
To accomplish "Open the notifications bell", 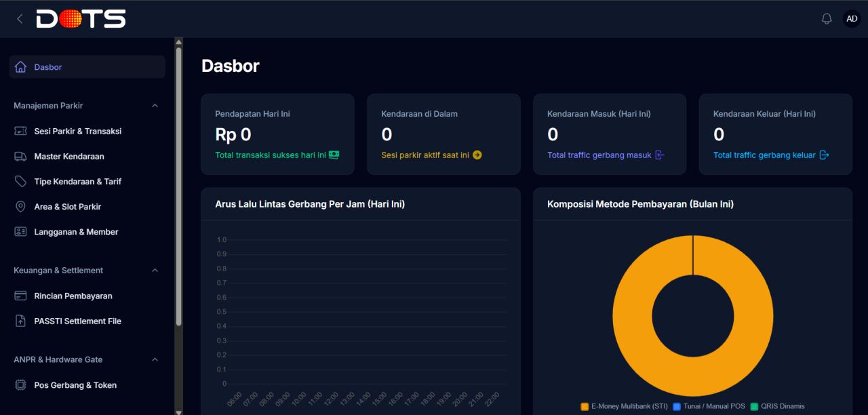I will click(x=827, y=19).
